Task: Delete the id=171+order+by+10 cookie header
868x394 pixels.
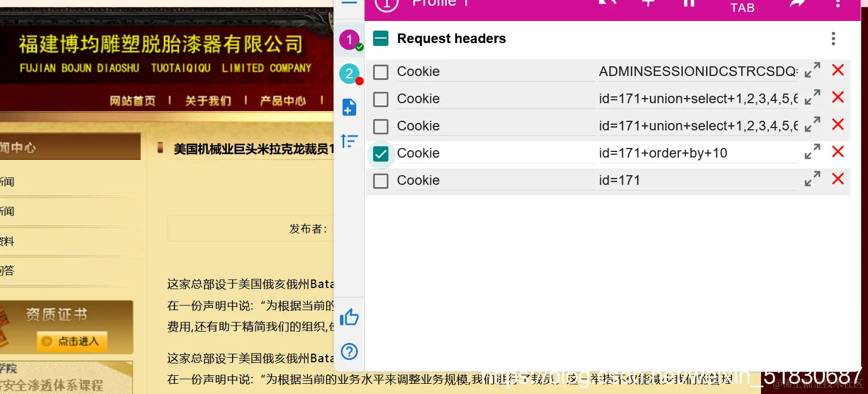Action: coord(838,152)
